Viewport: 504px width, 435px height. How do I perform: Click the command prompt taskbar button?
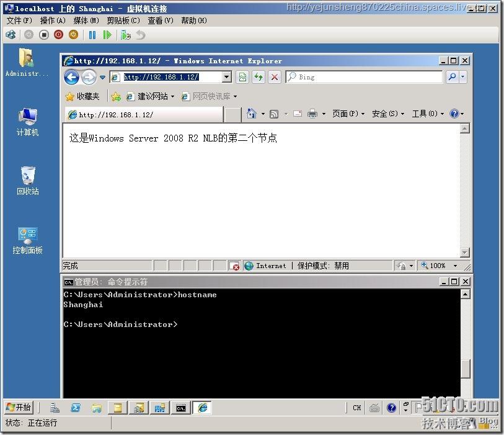(181, 408)
